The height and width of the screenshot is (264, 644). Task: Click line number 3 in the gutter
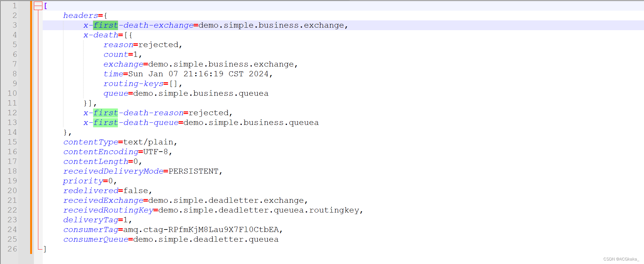pos(15,25)
